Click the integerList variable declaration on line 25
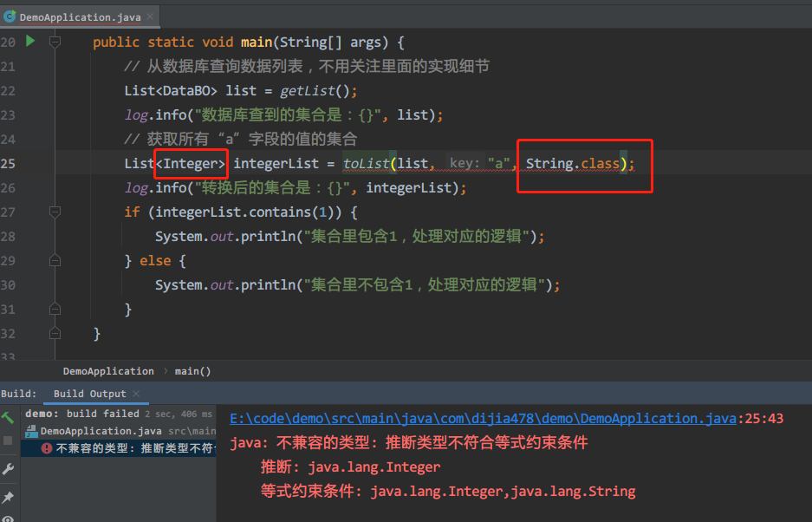 pyautogui.click(x=276, y=164)
